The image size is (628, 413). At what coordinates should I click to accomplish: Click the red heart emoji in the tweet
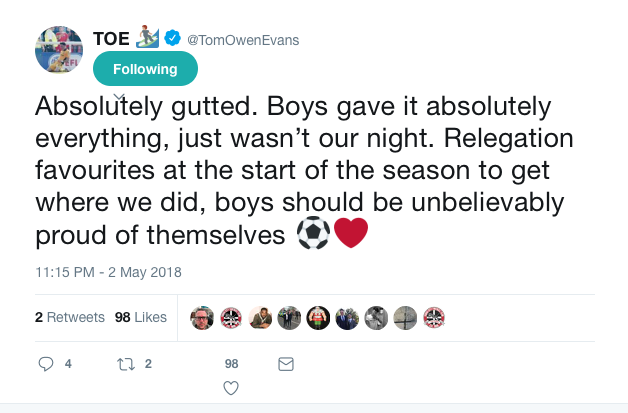[350, 235]
